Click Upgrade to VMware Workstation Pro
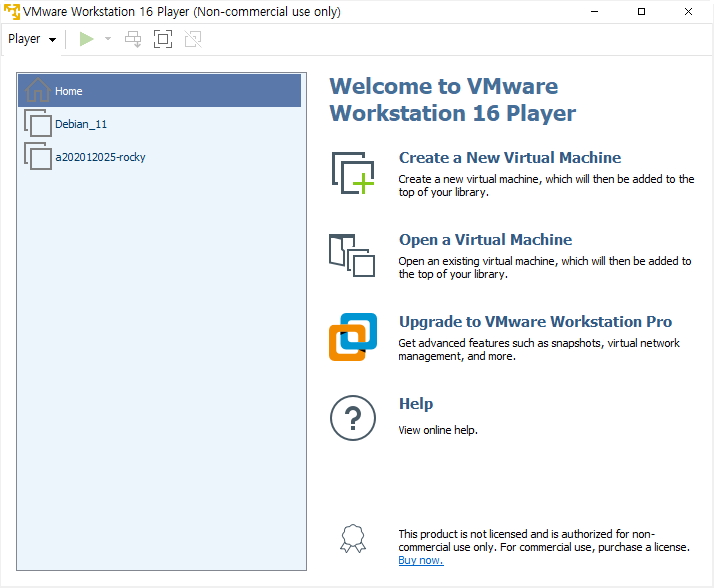714x588 pixels. (536, 322)
